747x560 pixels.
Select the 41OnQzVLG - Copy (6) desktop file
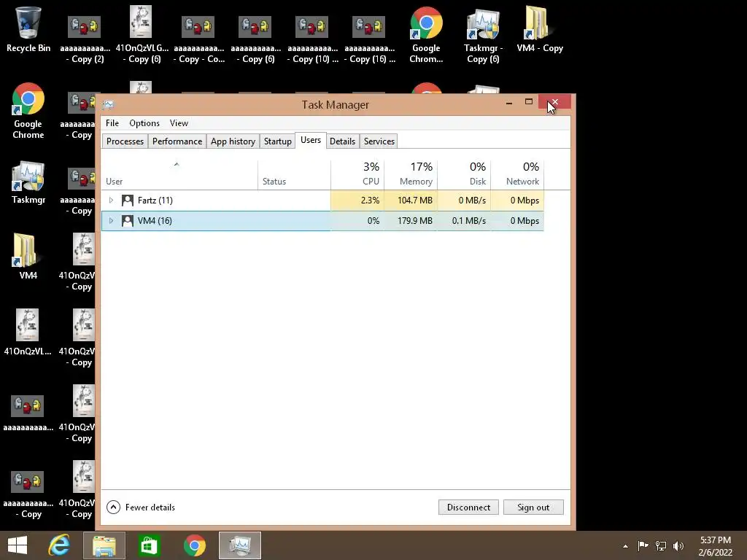click(x=142, y=35)
